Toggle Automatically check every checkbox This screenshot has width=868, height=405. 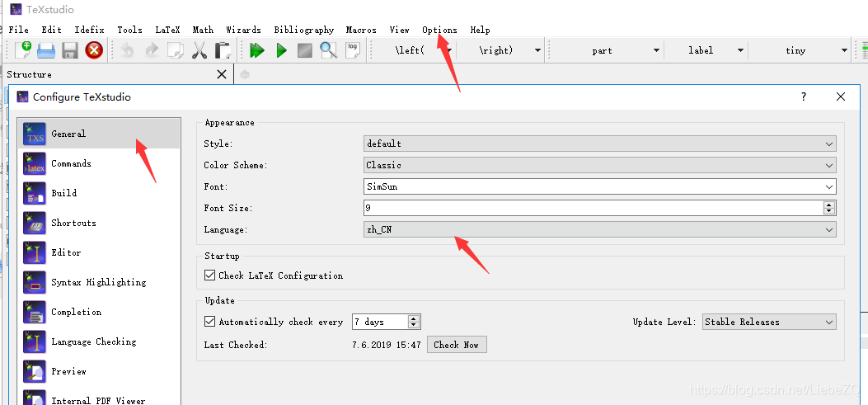tap(210, 322)
